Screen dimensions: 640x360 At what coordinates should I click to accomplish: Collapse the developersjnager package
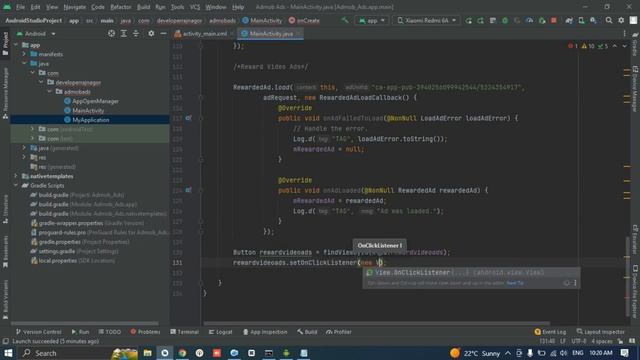pyautogui.click(x=41, y=82)
